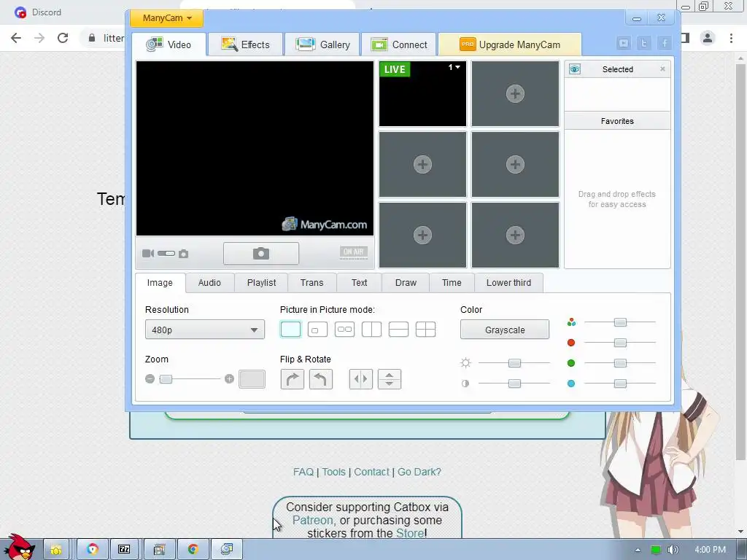747x560 pixels.
Task: Select the Image settings tab
Action: pyautogui.click(x=160, y=283)
